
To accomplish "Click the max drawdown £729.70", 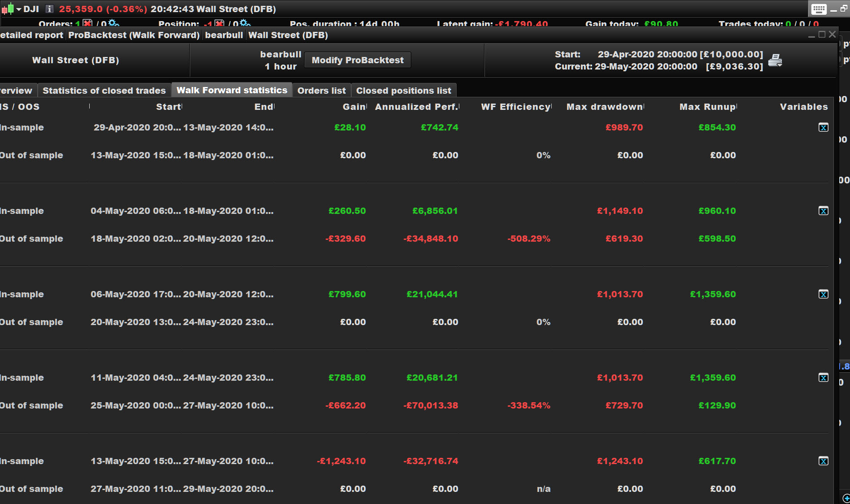I will pyautogui.click(x=624, y=405).
